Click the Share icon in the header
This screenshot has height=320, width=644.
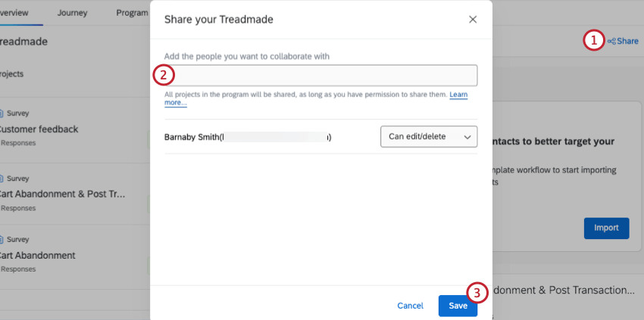pos(611,41)
